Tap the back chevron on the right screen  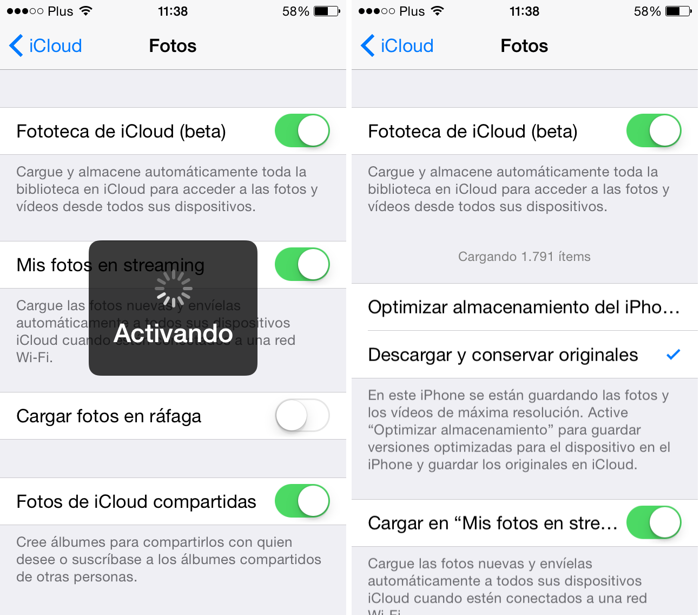point(368,45)
